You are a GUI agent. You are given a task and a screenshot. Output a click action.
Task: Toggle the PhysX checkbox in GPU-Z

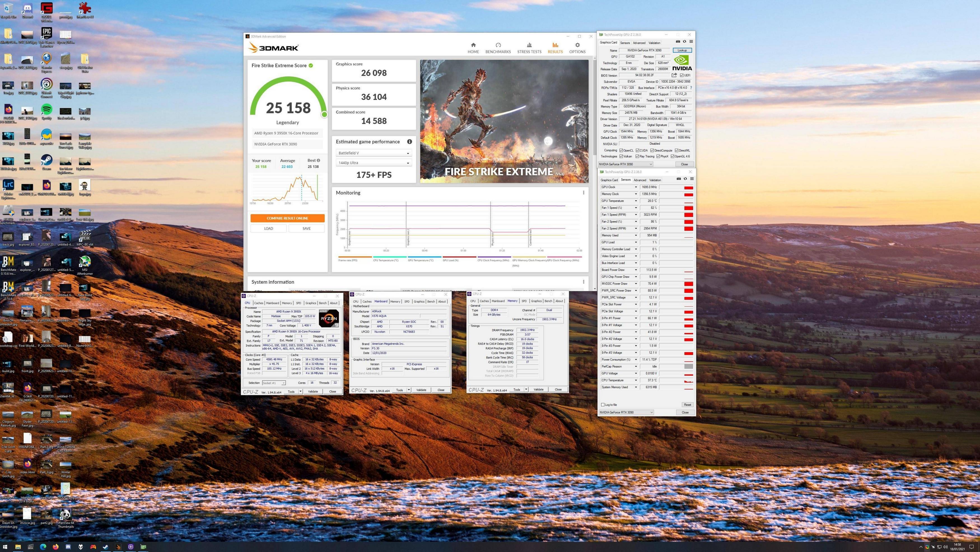point(658,156)
